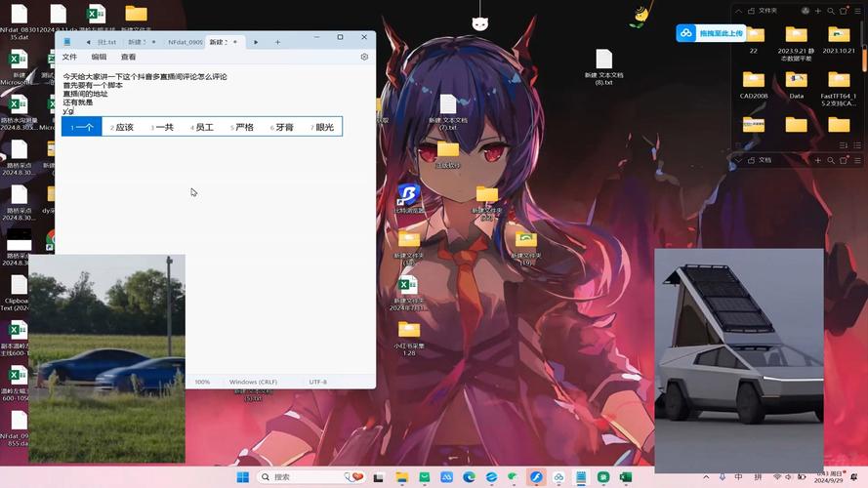Viewport: 868px width, 488px height.
Task: Click search icon in 文件夹 panel header
Action: pos(830,11)
